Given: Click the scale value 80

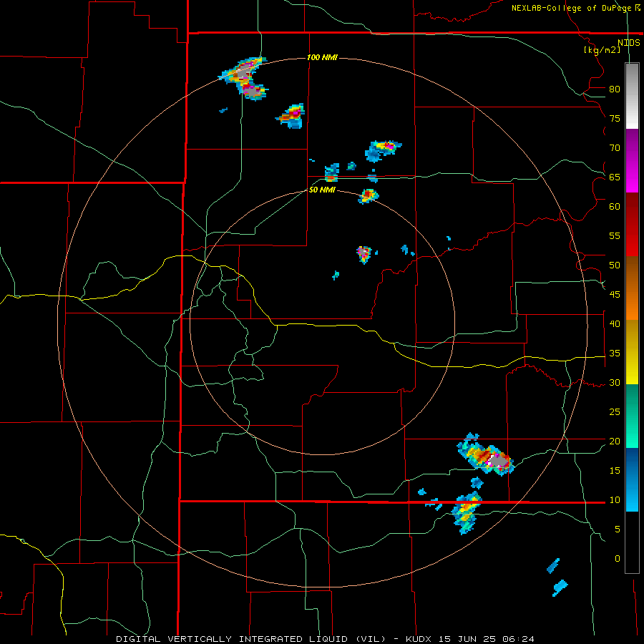Looking at the screenshot, I should 615,89.
